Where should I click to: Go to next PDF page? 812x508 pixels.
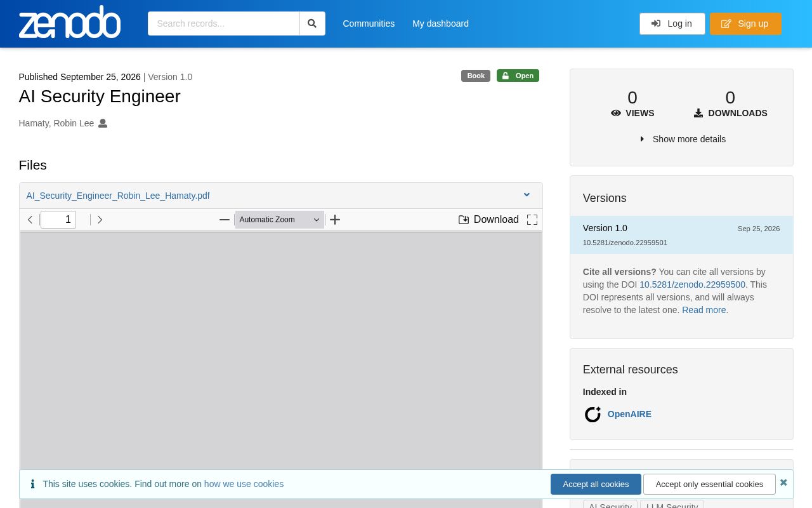[x=100, y=220]
